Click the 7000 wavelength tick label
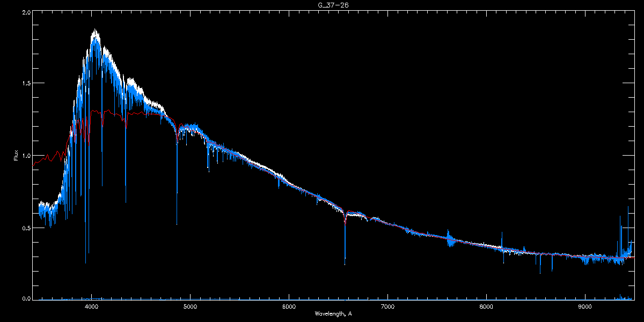The image size is (644, 322). 387,307
